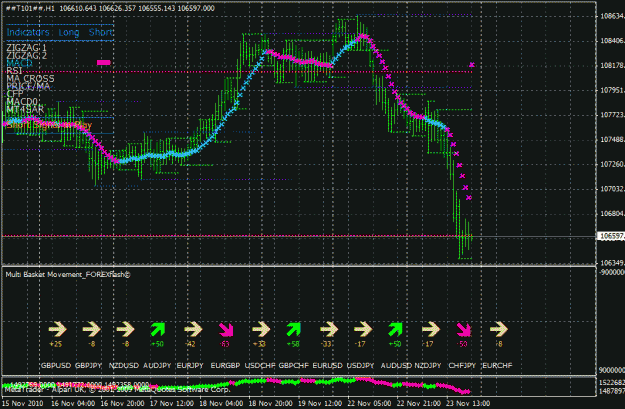The width and height of the screenshot is (625, 409).
Task: Click the 1522682 value on the lower sub-window scale
Action: [x=612, y=382]
